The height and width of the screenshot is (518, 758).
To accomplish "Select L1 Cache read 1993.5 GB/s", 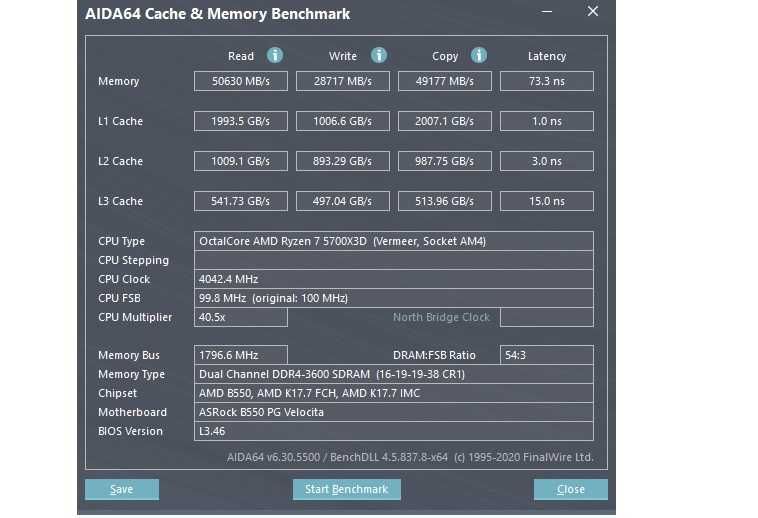I will pyautogui.click(x=241, y=121).
